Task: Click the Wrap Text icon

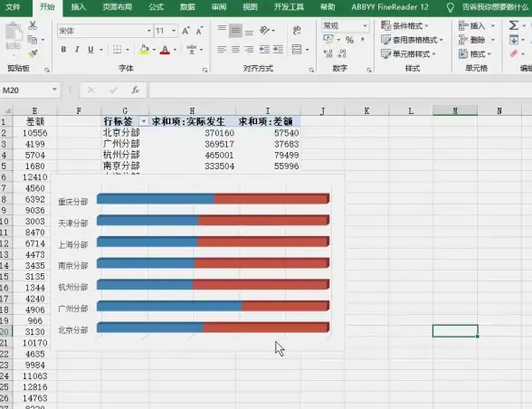Action: [297, 31]
